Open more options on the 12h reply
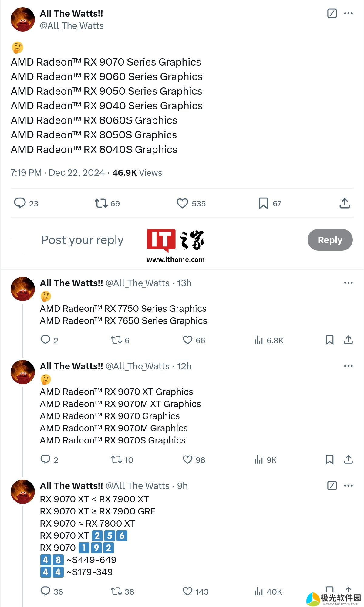The height and width of the screenshot is (607, 364). pos(348,366)
